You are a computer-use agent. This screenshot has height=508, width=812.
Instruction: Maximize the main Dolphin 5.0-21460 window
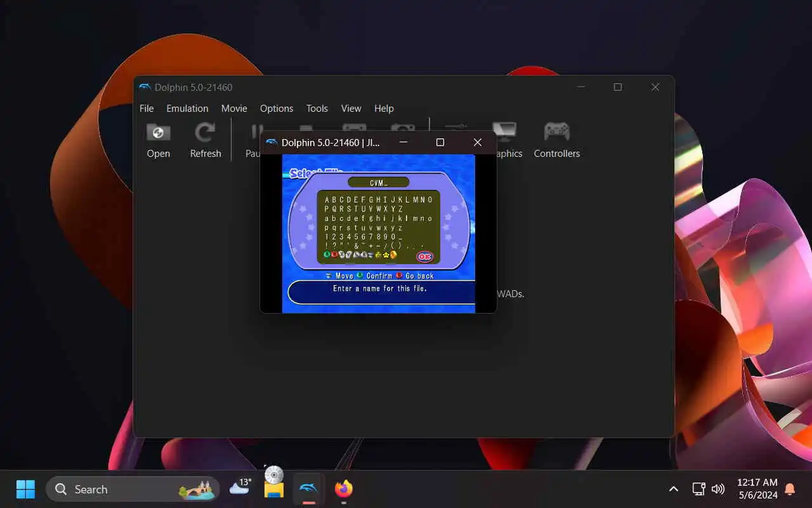618,87
